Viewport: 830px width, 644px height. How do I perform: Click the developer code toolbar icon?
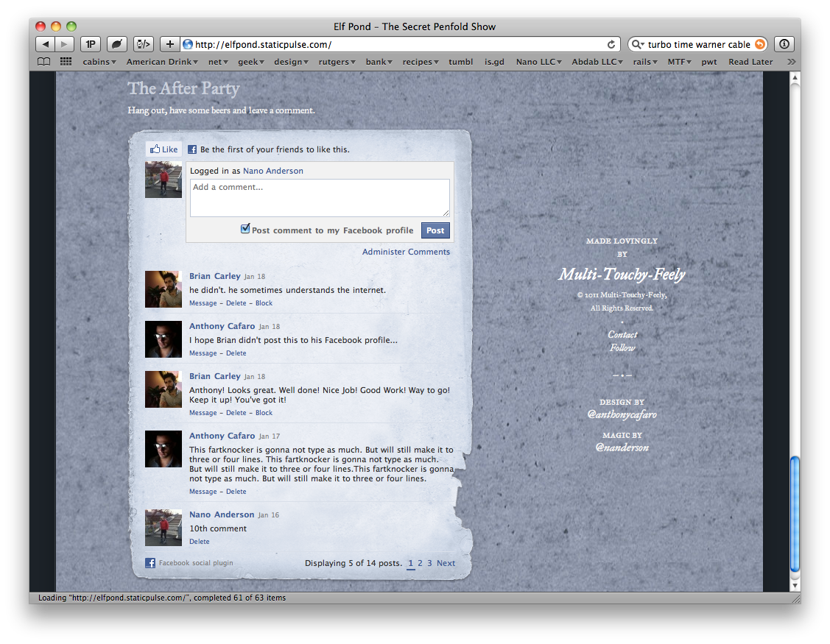coord(143,44)
